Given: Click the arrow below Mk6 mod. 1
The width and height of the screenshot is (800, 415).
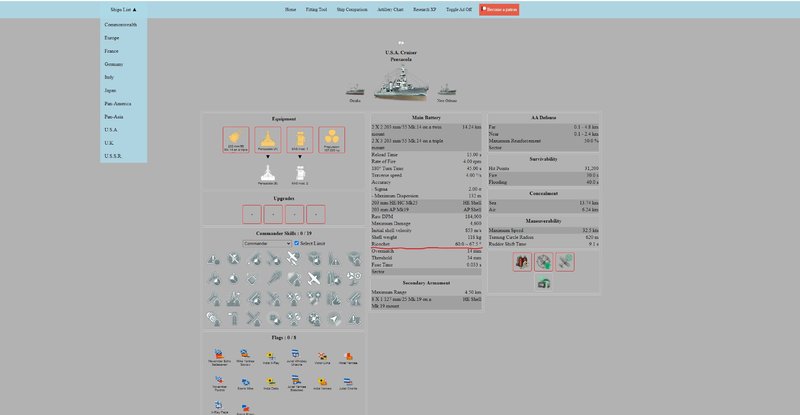Looking at the screenshot, I should (300, 157).
